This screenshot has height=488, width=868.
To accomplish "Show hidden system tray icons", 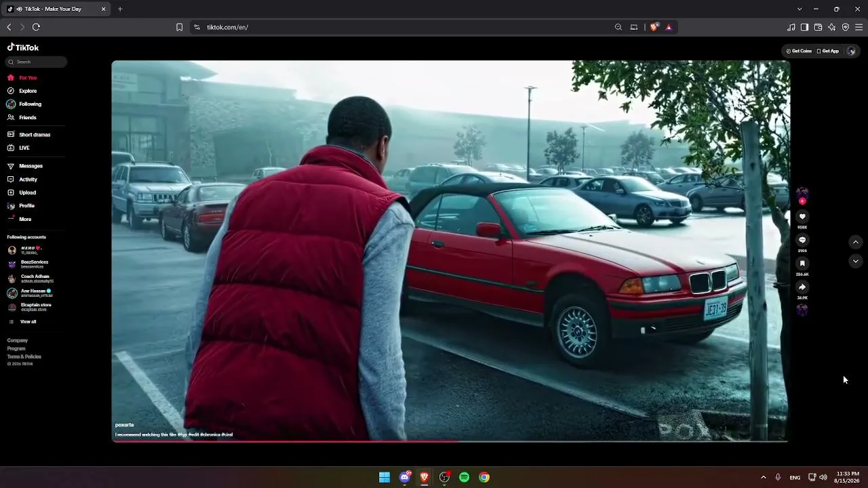I will pos(763,477).
